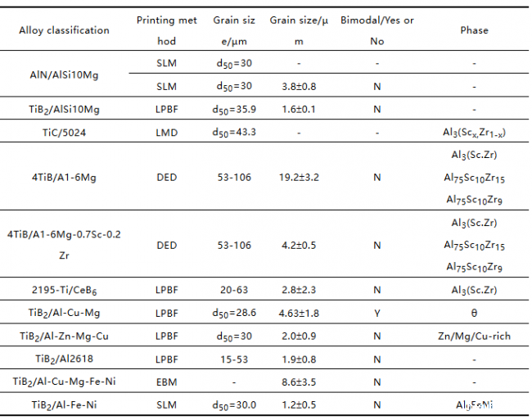This screenshot has height=420, width=532.
Task: Select the d50=43.3 grain size cell
Action: (x=234, y=133)
